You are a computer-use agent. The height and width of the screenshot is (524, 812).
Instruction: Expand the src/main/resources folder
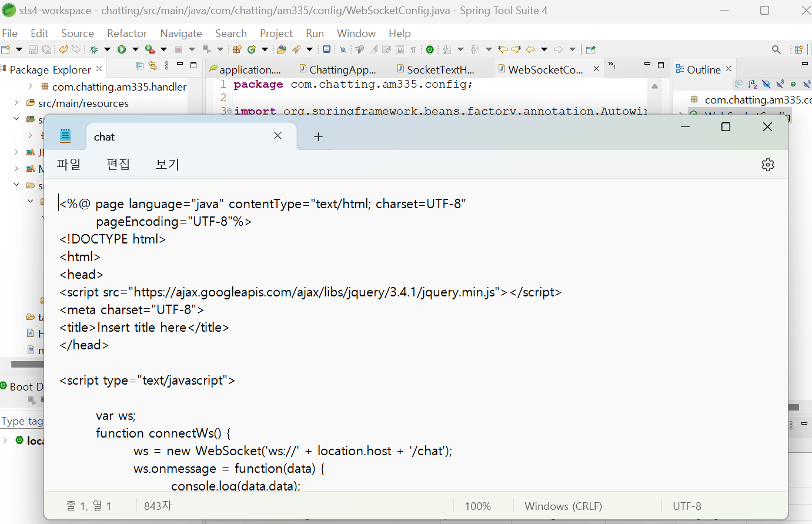click(16, 103)
